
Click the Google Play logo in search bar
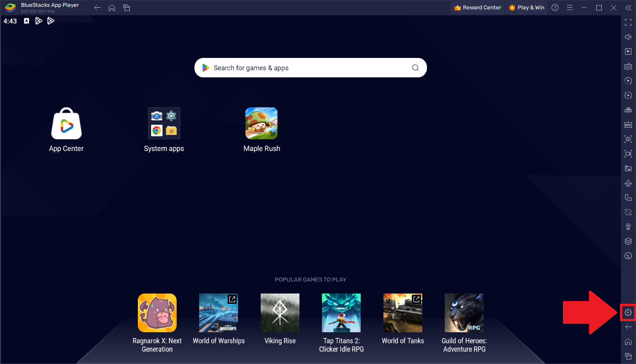[x=206, y=68]
